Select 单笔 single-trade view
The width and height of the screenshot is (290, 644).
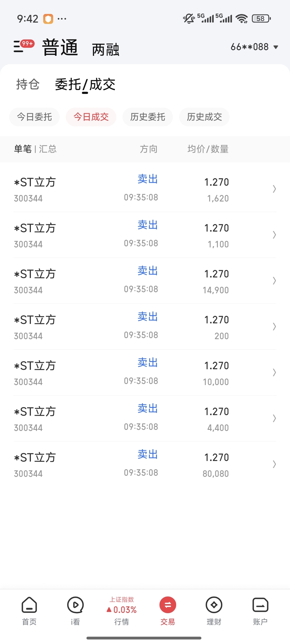(23, 149)
